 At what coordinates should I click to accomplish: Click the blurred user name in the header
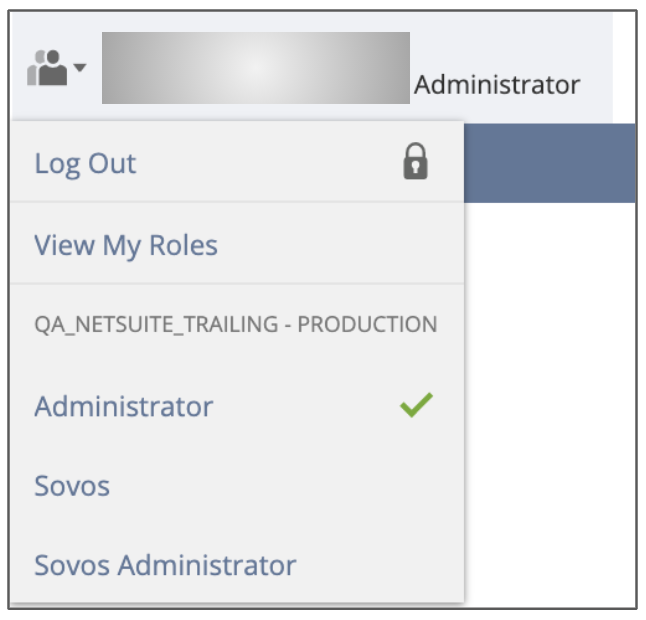click(256, 68)
